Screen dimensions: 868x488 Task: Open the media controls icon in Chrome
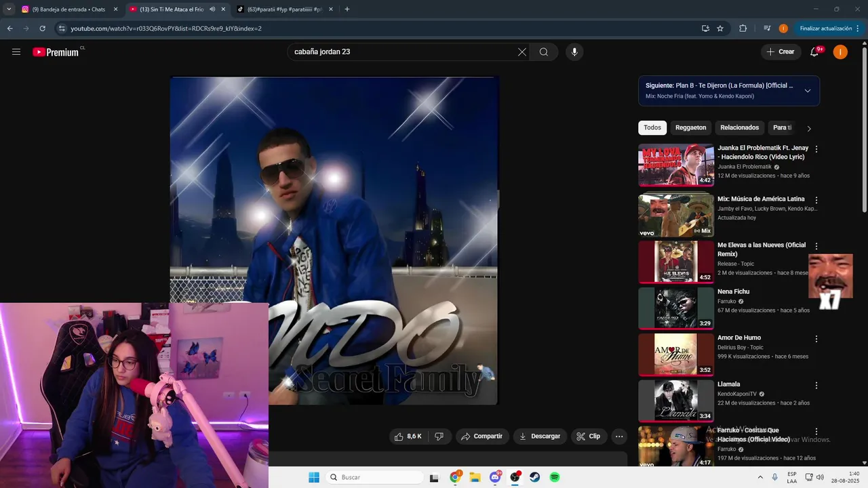[x=767, y=28]
